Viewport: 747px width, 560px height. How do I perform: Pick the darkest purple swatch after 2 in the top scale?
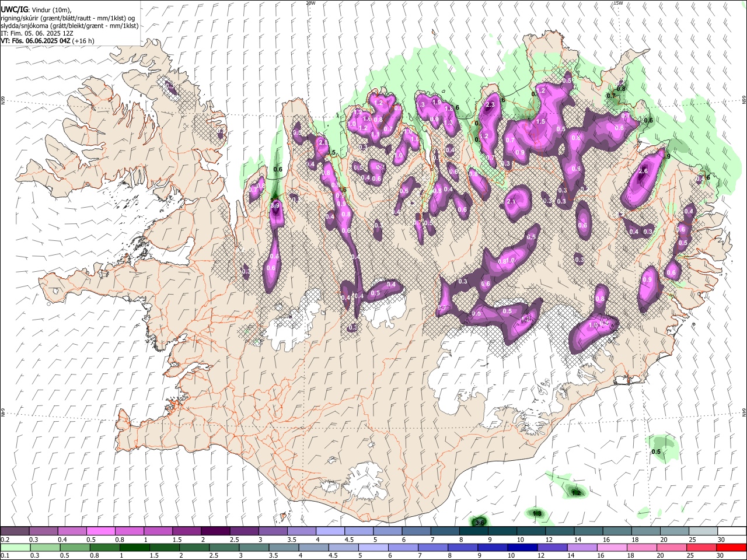coord(215,531)
